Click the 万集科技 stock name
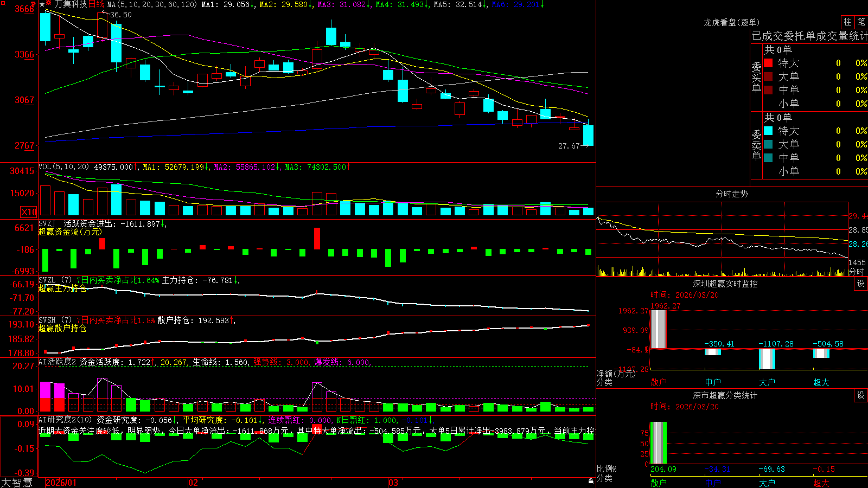The height and width of the screenshot is (488, 868). [x=71, y=4]
